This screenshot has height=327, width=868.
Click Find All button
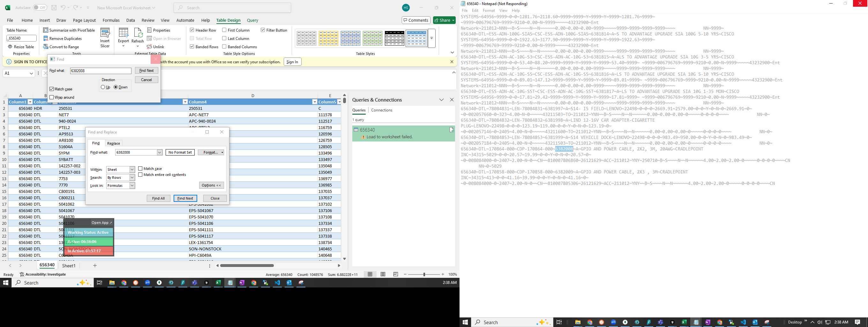(158, 198)
